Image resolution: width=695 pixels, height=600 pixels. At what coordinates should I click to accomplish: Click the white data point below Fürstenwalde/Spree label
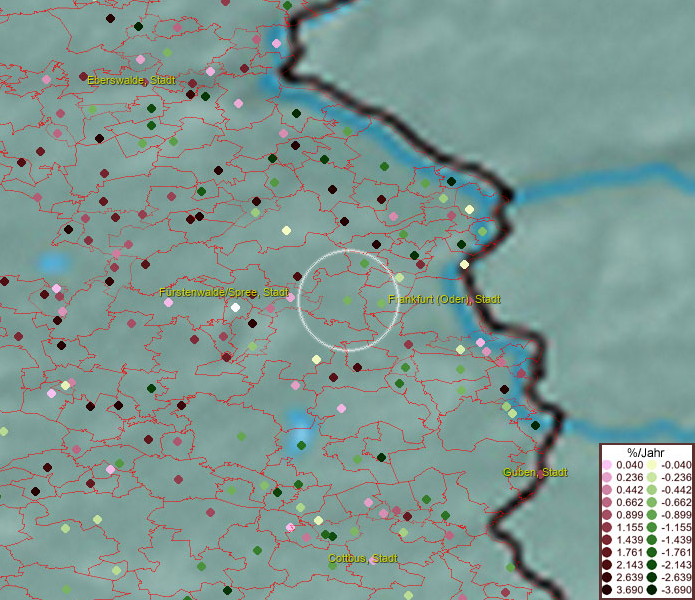point(236,308)
